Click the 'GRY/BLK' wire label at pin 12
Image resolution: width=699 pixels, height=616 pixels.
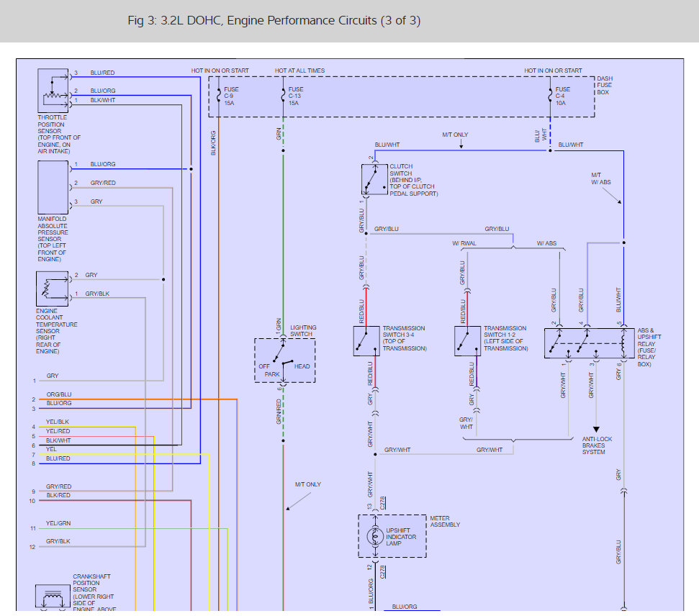(x=58, y=541)
